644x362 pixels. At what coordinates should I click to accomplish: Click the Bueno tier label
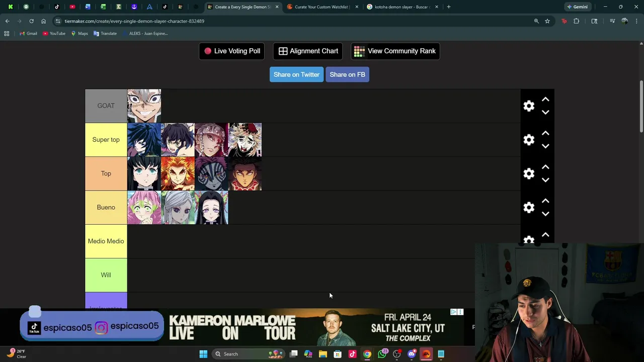(106, 207)
